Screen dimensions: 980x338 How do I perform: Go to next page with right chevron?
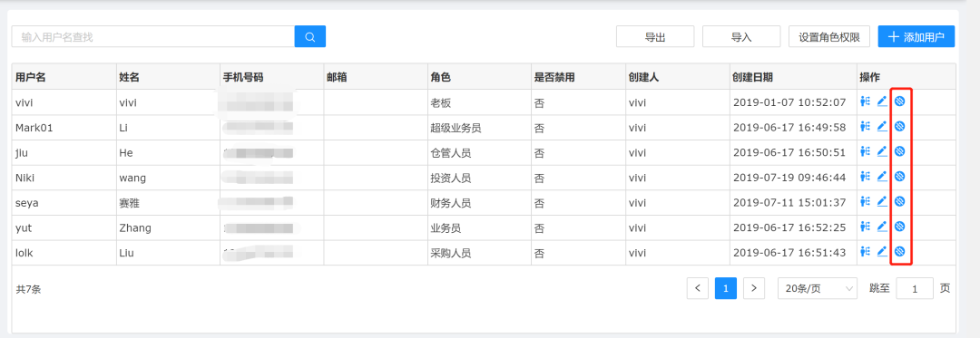(754, 288)
